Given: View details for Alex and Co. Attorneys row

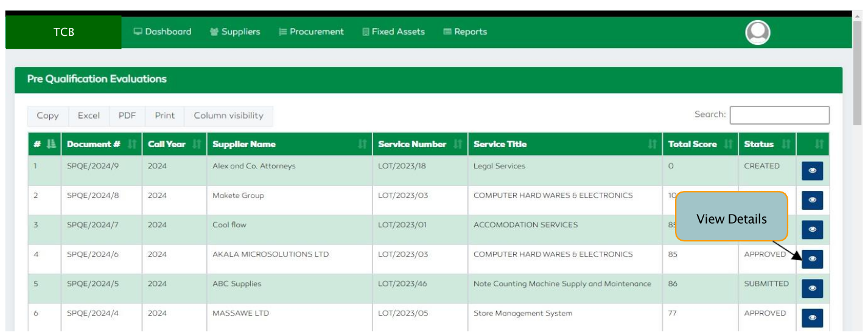Looking at the screenshot, I should pos(812,171).
